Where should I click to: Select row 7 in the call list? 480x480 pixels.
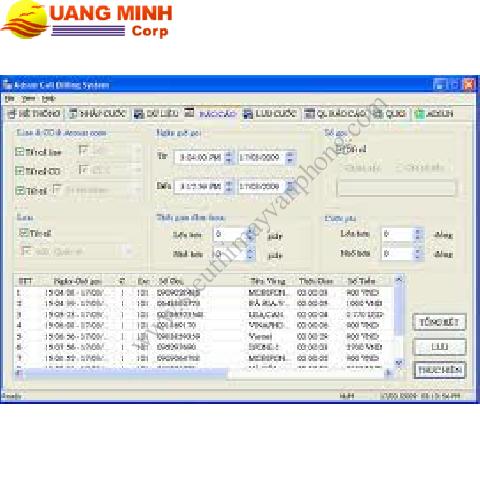coord(204,358)
